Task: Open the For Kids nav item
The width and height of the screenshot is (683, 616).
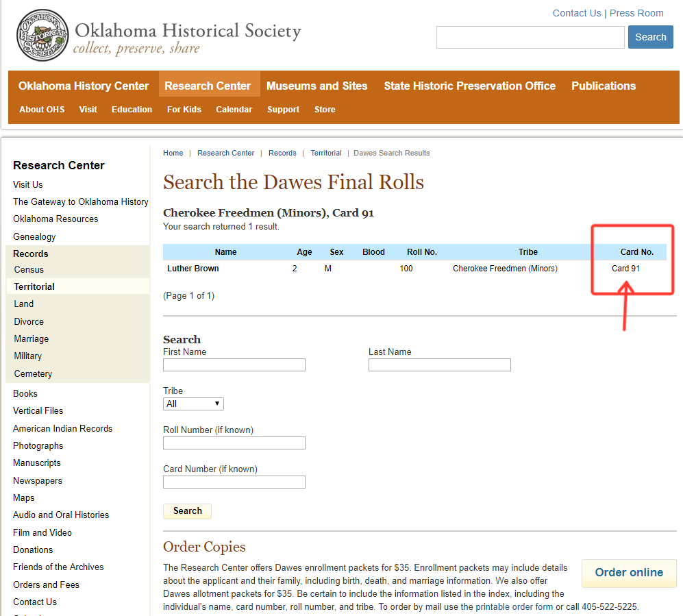Action: pos(184,110)
